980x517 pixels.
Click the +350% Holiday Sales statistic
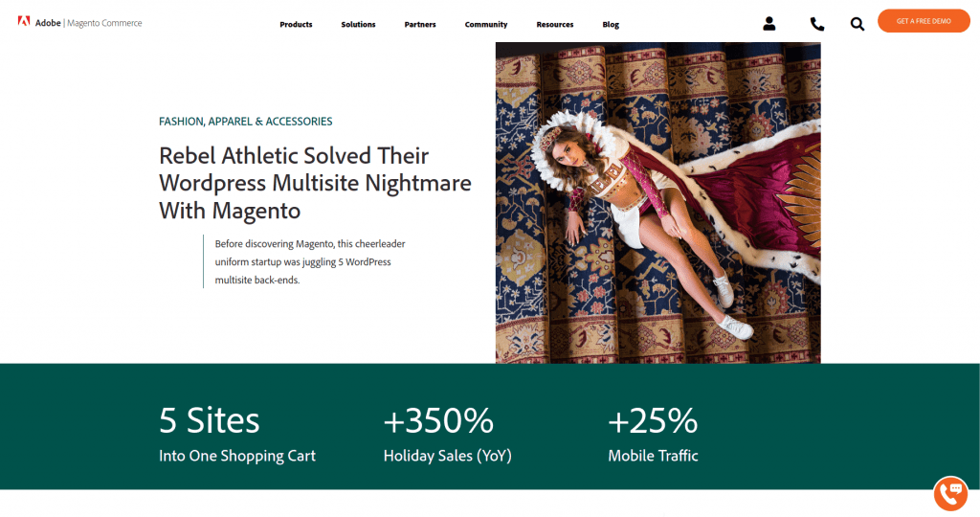point(448,435)
